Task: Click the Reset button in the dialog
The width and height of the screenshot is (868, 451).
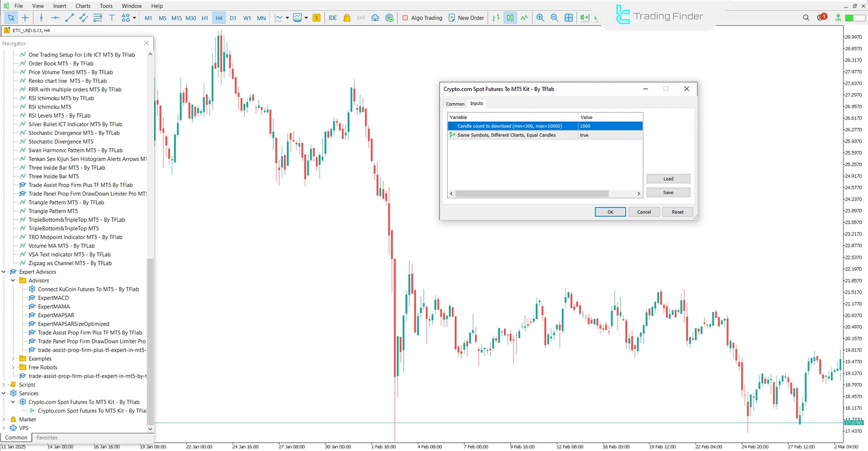Action: (x=677, y=211)
